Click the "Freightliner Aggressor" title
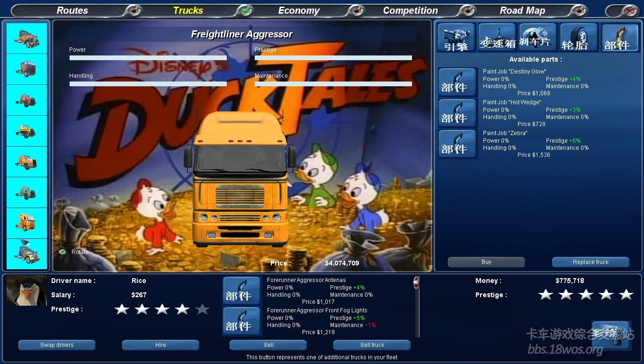The height and width of the screenshot is (364, 644). coord(242,34)
